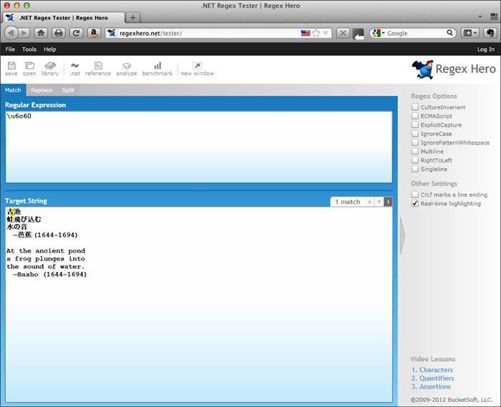This screenshot has width=501, height=407.
Task: Click the .net code generation icon
Action: pyautogui.click(x=75, y=69)
